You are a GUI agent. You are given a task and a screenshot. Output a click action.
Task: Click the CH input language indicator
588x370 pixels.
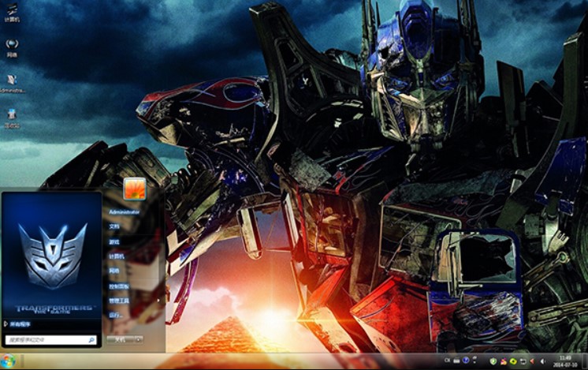(x=447, y=361)
